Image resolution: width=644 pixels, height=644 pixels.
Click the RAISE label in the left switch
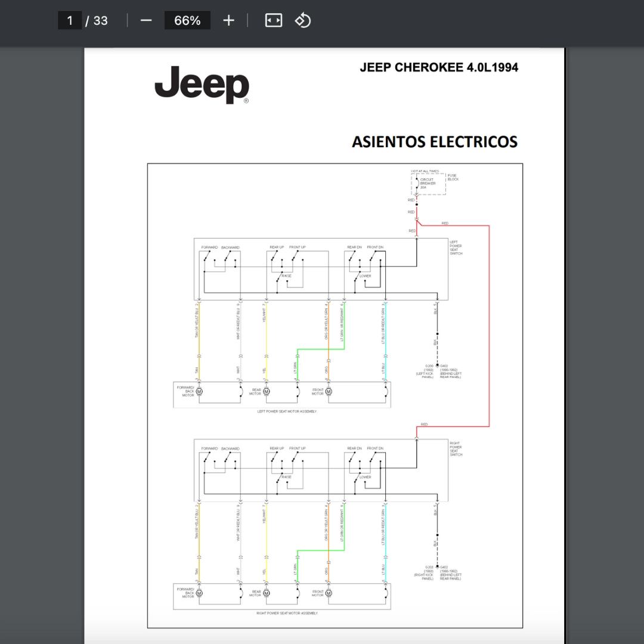tap(287, 276)
